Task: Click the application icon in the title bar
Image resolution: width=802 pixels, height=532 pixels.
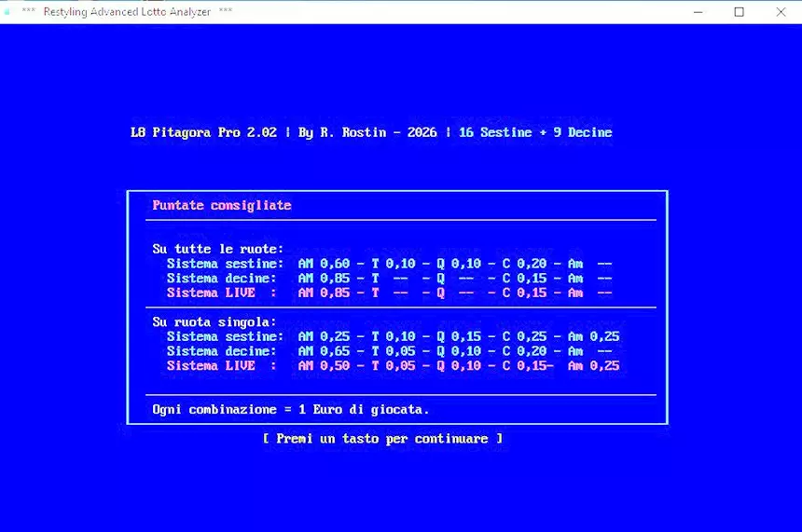Action: [x=7, y=11]
